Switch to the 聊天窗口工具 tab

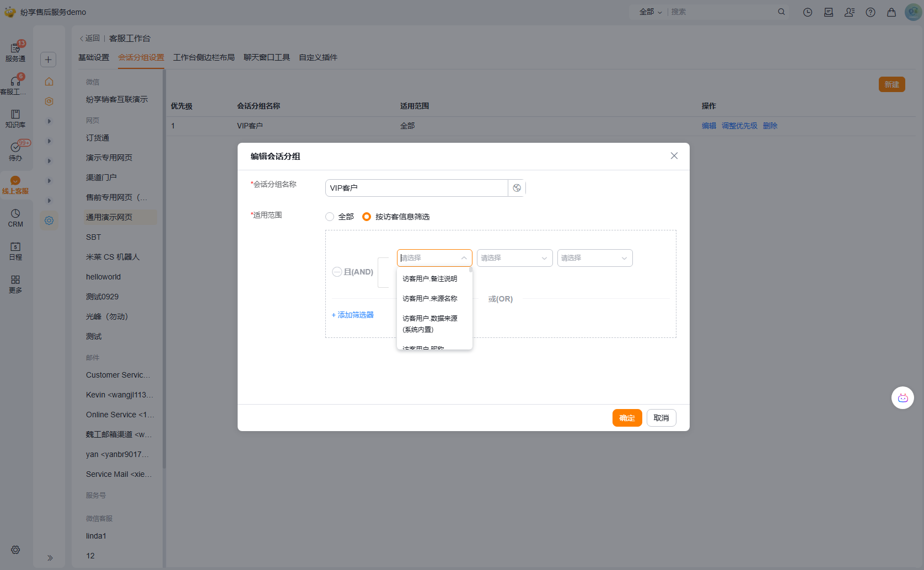[267, 57]
